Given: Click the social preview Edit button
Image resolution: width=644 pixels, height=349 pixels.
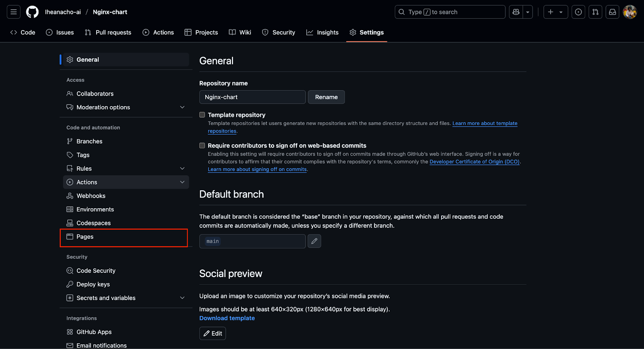Looking at the screenshot, I should (x=213, y=333).
